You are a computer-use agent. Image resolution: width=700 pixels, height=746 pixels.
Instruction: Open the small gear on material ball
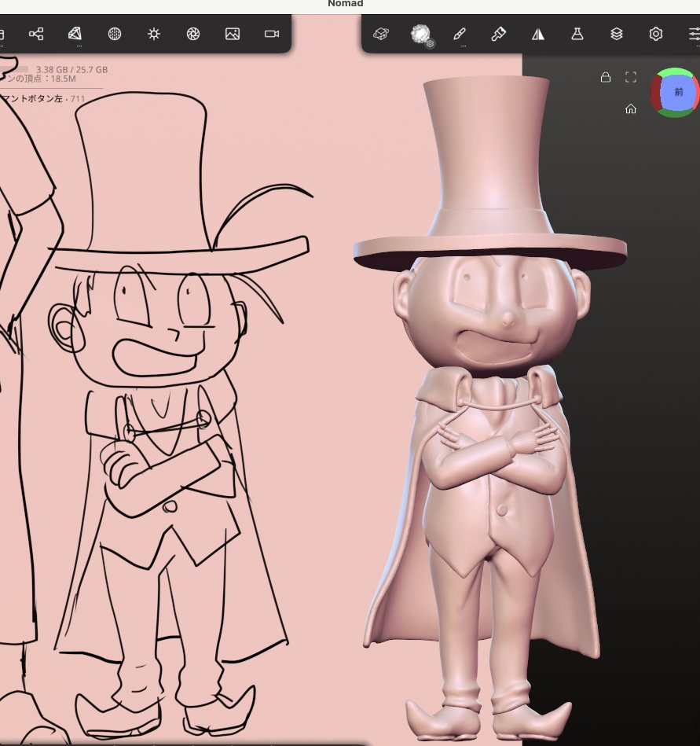(x=430, y=44)
